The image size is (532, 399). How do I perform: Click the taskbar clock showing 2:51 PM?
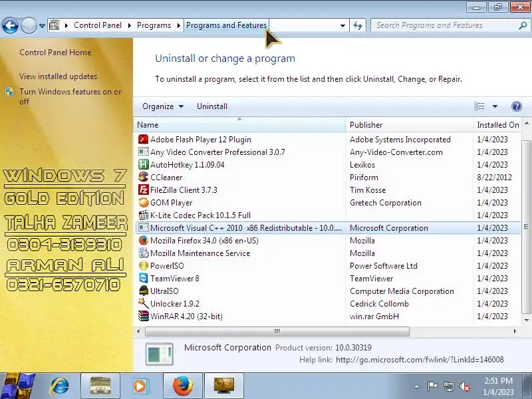point(498,386)
